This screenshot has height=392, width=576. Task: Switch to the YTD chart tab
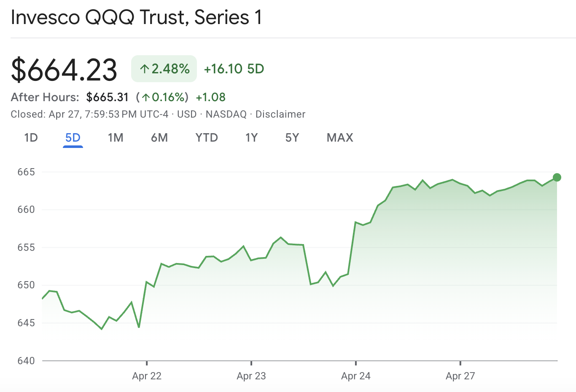(x=206, y=137)
